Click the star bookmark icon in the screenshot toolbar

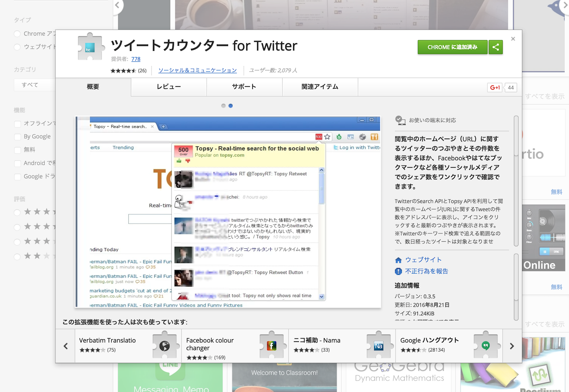pos(327,137)
